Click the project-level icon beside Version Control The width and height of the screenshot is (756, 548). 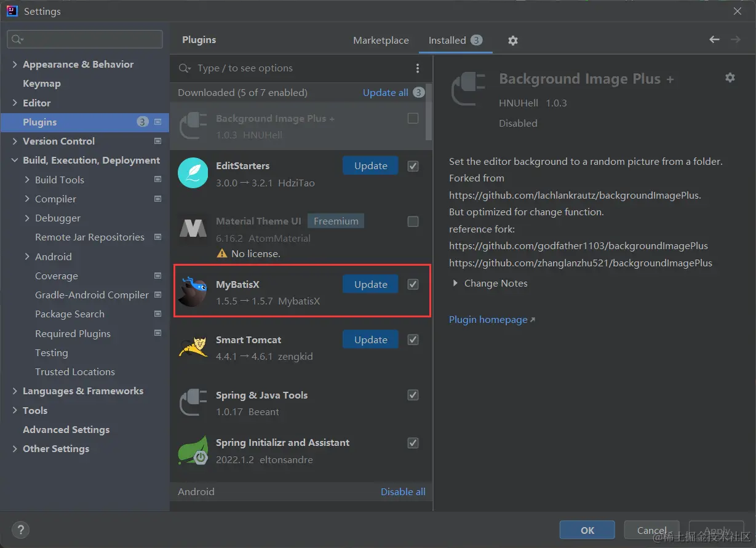[x=158, y=141]
